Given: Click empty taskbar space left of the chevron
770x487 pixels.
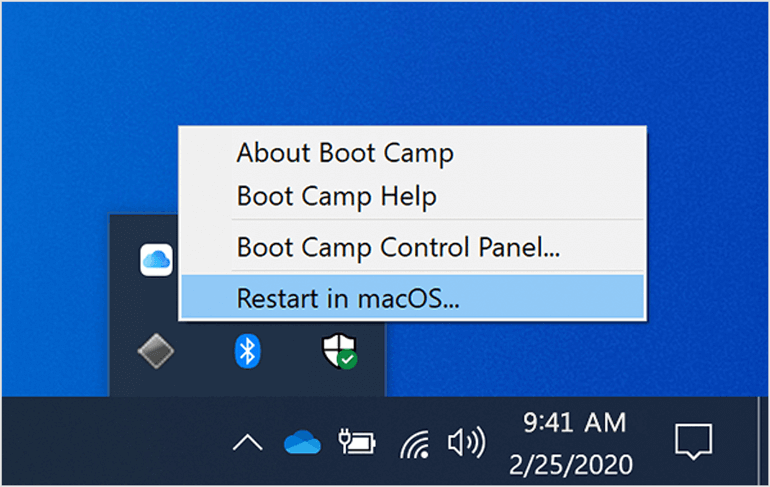Looking at the screenshot, I should click(x=100, y=442).
